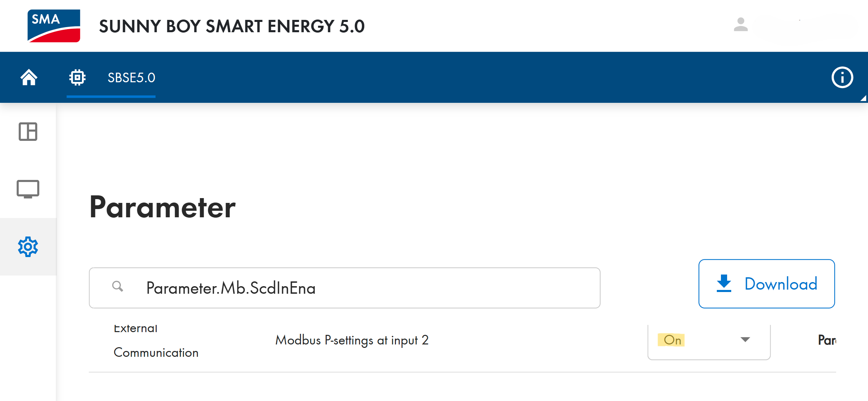This screenshot has width=868, height=401.
Task: Select the External Communication group label
Action: [x=156, y=341]
